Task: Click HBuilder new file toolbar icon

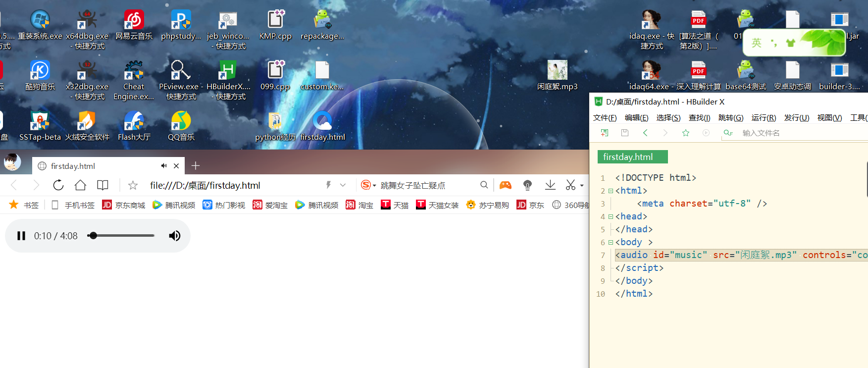Action: point(605,133)
